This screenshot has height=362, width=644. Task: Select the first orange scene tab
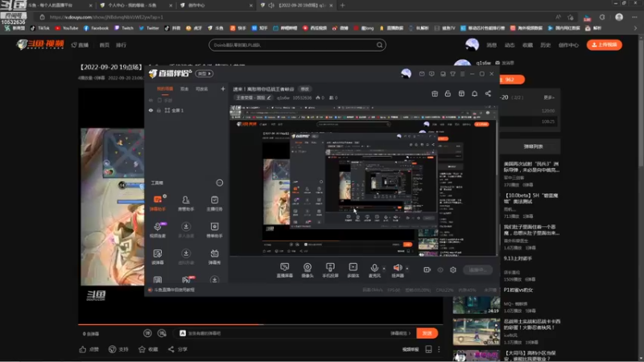165,89
